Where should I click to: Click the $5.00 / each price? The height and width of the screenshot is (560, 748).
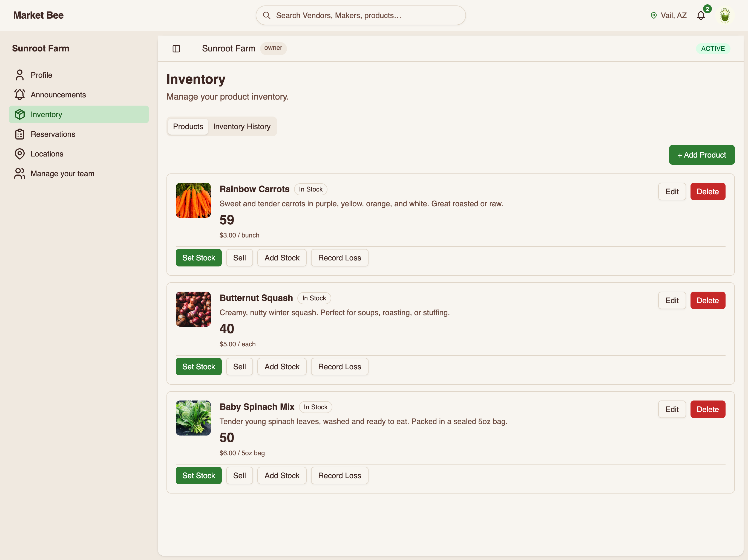[x=237, y=344]
